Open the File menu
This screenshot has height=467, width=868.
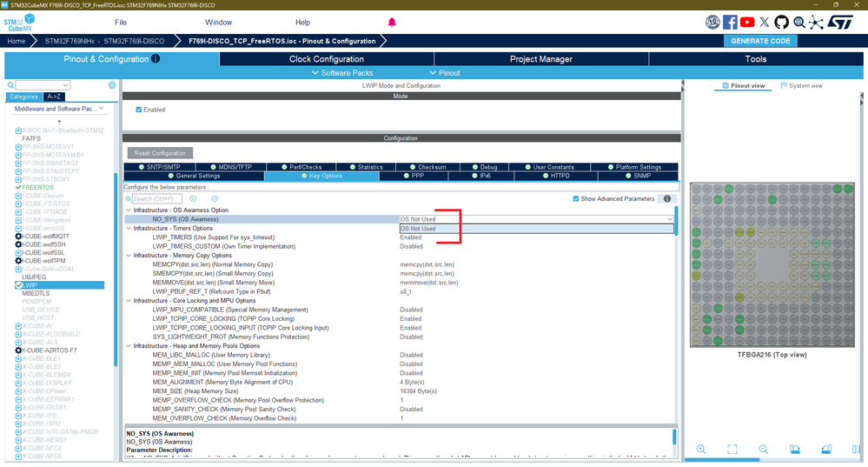[x=121, y=22]
